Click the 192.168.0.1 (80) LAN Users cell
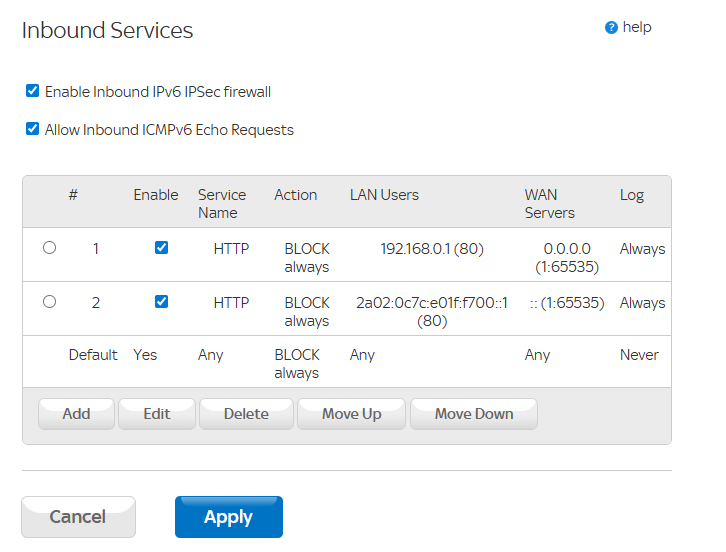The height and width of the screenshot is (552, 726). click(432, 249)
